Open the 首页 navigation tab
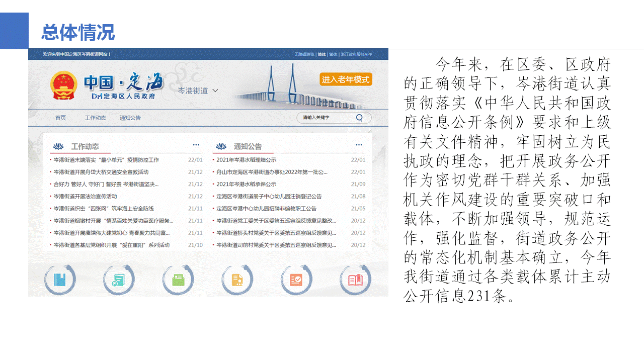Screen dimensions: 644x362 tap(60, 118)
